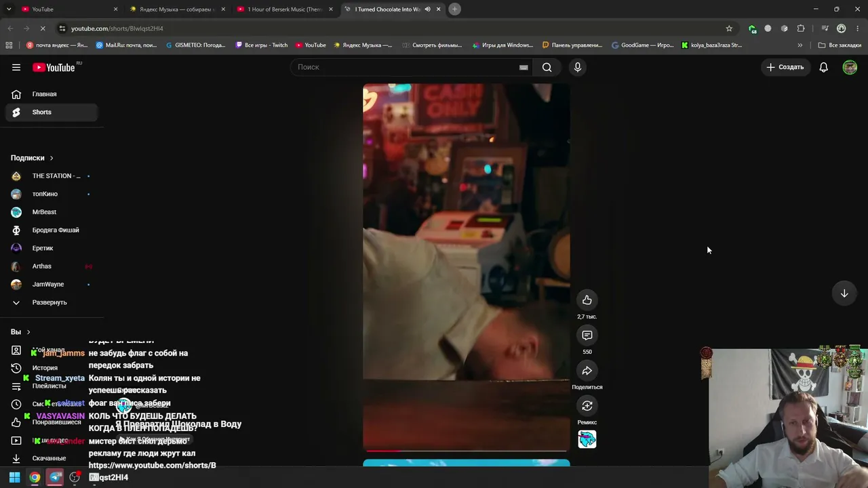The image size is (868, 488).
Task: Pause the playing Short video
Action: point(467,267)
